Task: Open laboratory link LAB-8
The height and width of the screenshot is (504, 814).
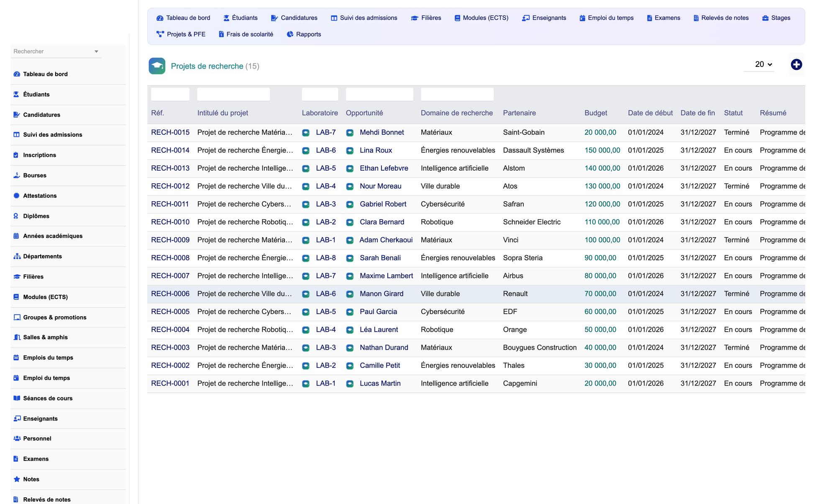Action: click(x=326, y=258)
